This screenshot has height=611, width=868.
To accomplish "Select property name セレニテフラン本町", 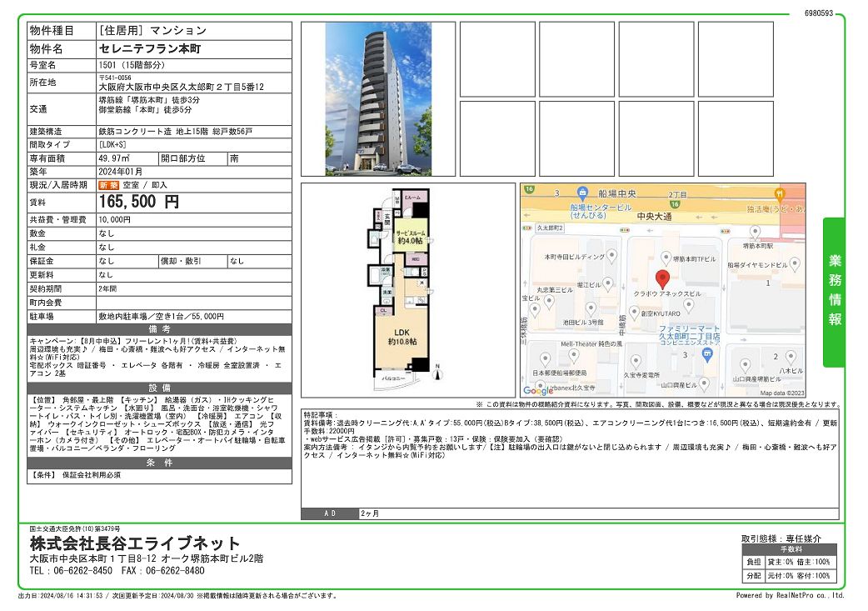I will (x=150, y=48).
